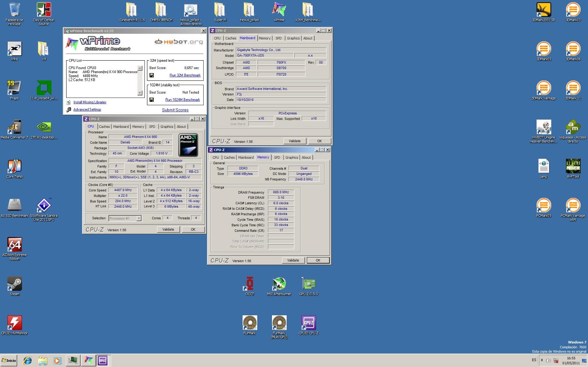588x367 pixels.
Task: Open Internet Explorer from the taskbar
Action: pos(27,360)
